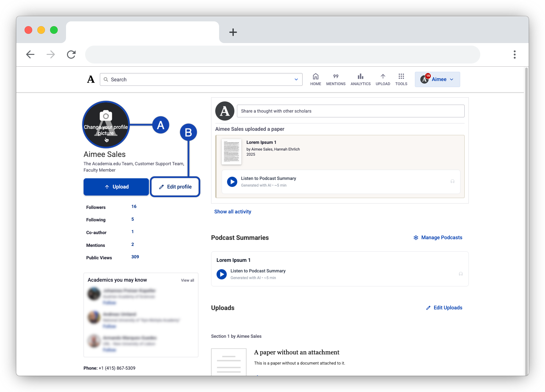
Task: Click the avatar beside the share box
Action: coord(225,111)
